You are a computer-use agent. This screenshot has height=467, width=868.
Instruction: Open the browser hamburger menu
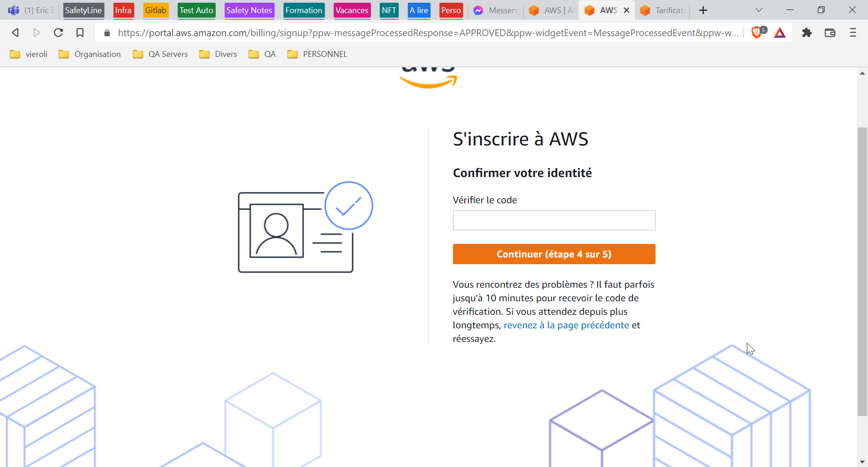853,33
